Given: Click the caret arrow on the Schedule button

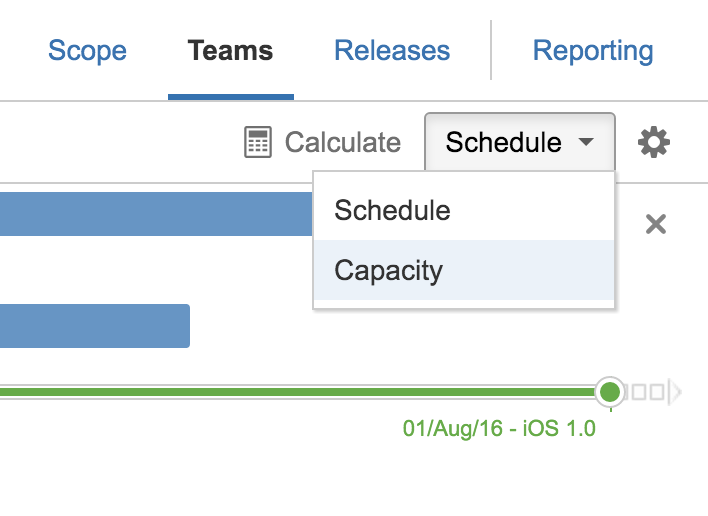Looking at the screenshot, I should click(586, 142).
